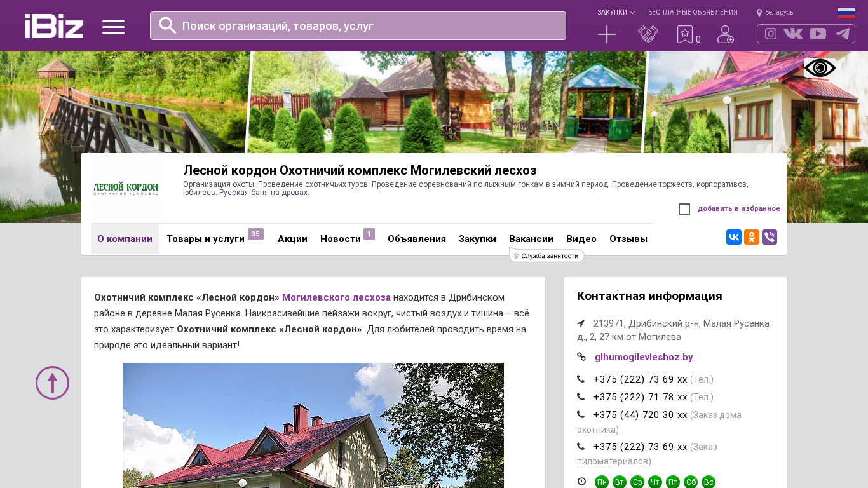The width and height of the screenshot is (868, 488).
Task: Click the scroll-to-top arrow button
Action: 52,383
